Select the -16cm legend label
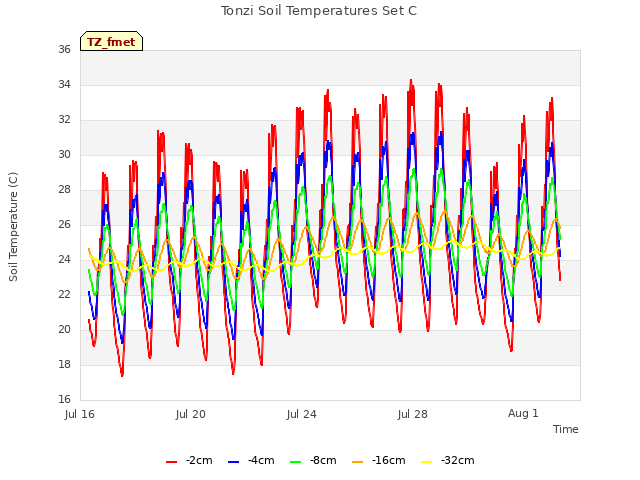Image resolution: width=640 pixels, height=480 pixels. coord(389,460)
